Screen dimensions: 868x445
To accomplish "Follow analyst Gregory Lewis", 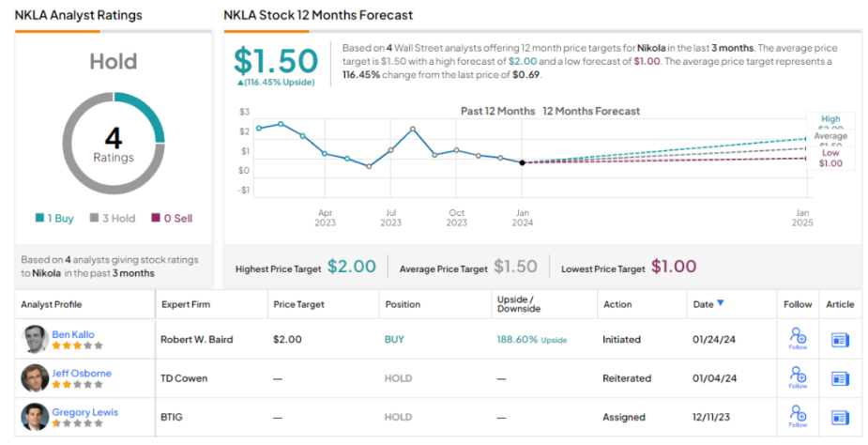I will [798, 416].
